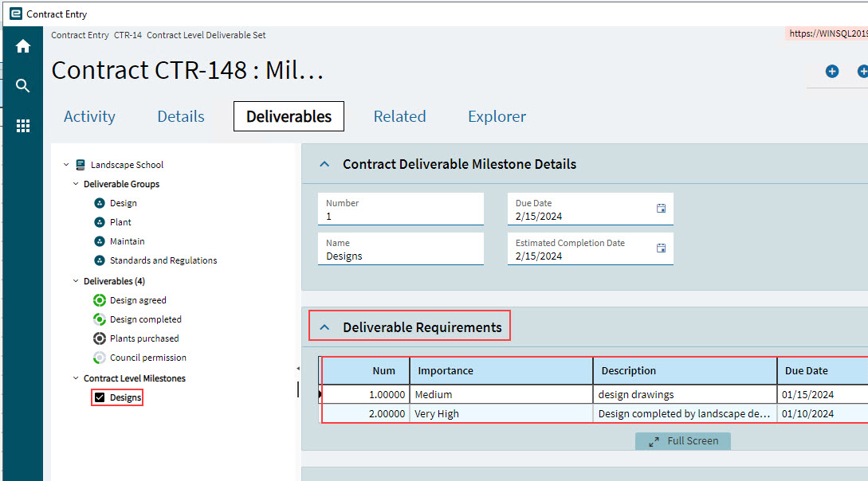Open the Due Date calendar picker icon
This screenshot has height=481, width=868.
[661, 209]
